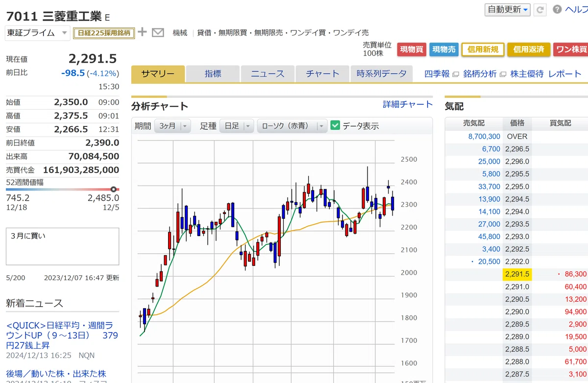
Task: Click the 売気配 column header
Action: 473,123
